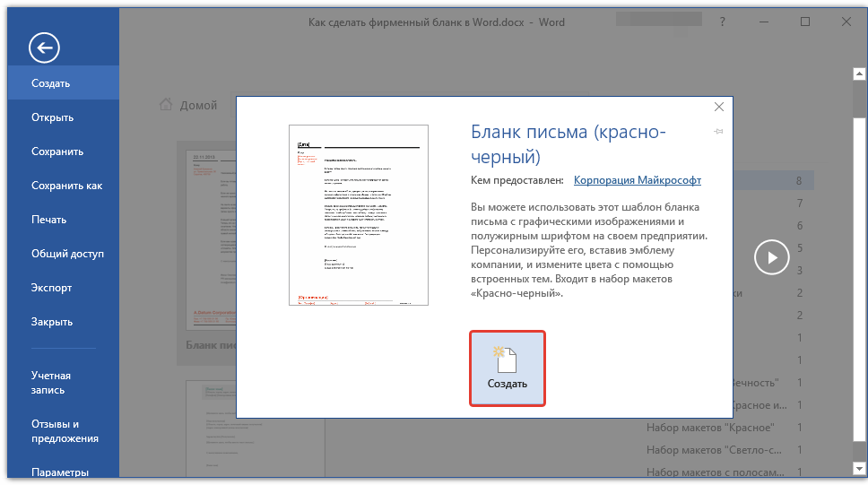Pin the template using the pin icon
The width and height of the screenshot is (868, 485).
[x=718, y=132]
